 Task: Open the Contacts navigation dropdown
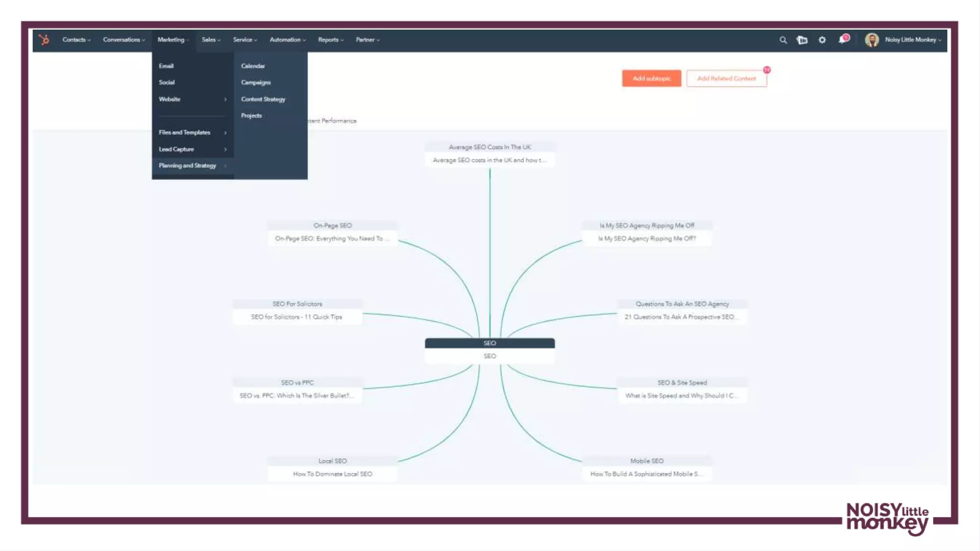(x=76, y=40)
